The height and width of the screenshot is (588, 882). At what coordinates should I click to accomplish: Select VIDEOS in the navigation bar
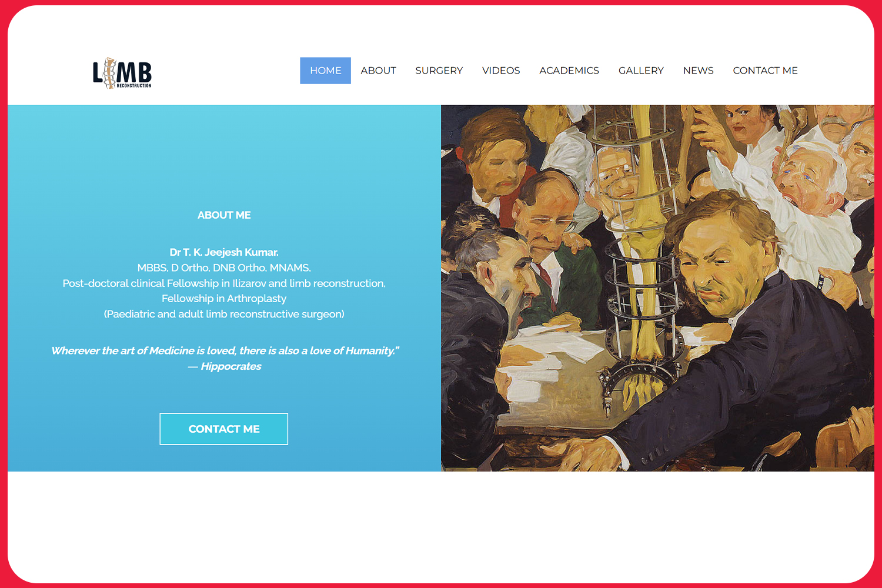(501, 71)
